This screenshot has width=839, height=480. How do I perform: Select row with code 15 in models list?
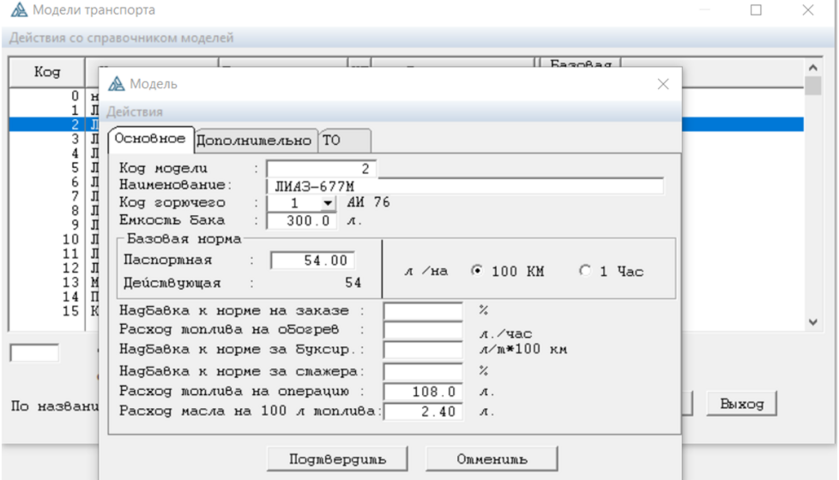click(54, 311)
